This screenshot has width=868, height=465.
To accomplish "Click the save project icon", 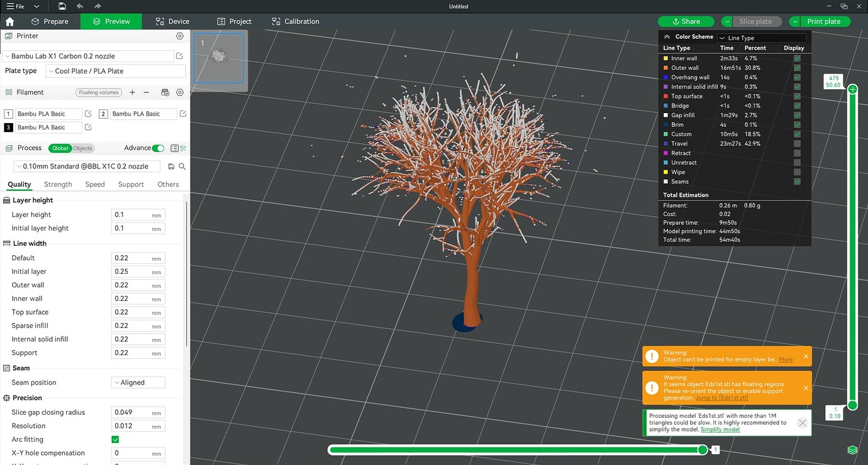I will (x=62, y=6).
